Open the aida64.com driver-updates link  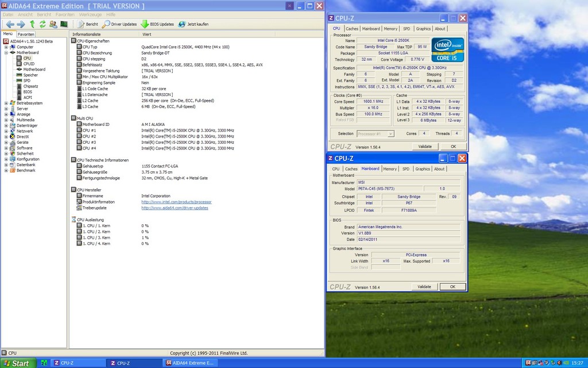[x=175, y=208]
